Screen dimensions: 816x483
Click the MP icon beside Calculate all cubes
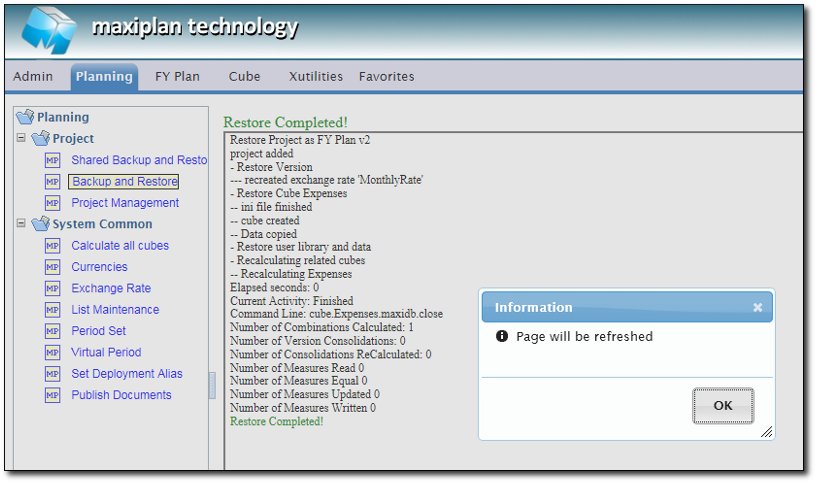coord(53,246)
